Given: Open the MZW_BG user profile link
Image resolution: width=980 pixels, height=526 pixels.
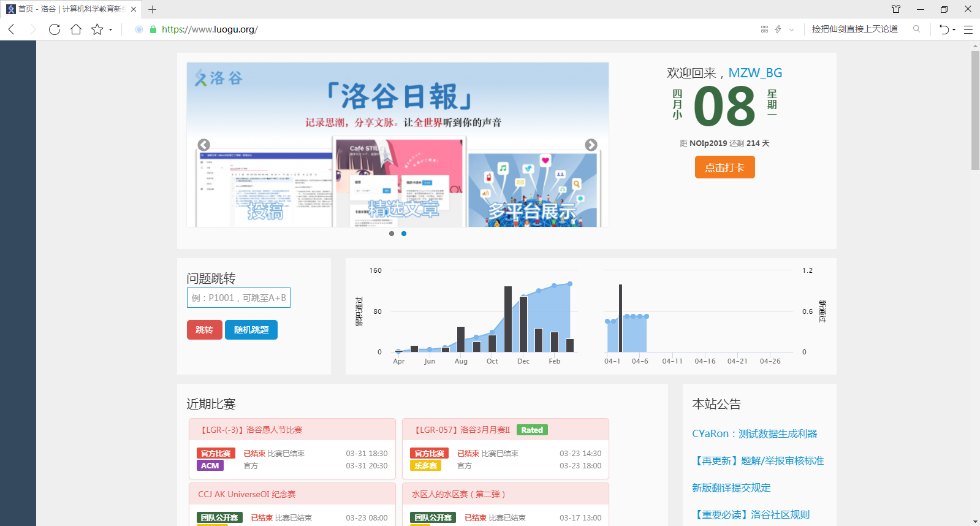Looking at the screenshot, I should (755, 73).
